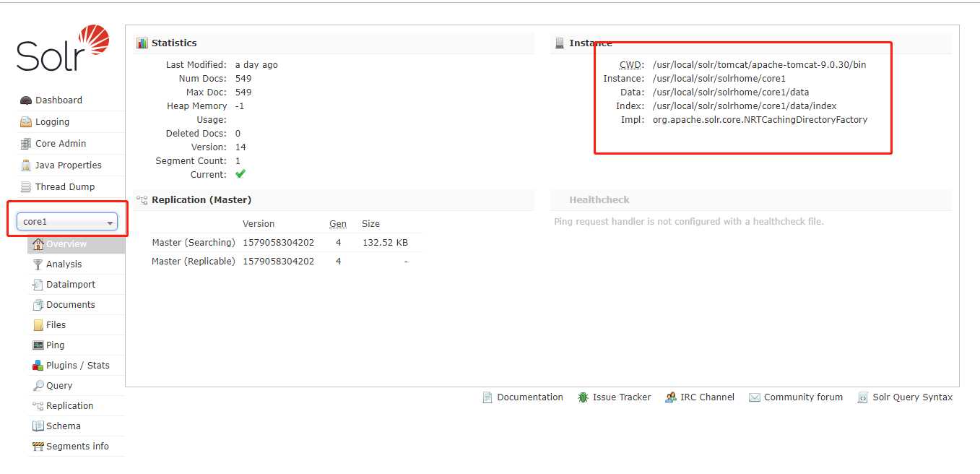Click the Master (Searching) row label
The width and height of the screenshot is (980, 474).
click(194, 243)
